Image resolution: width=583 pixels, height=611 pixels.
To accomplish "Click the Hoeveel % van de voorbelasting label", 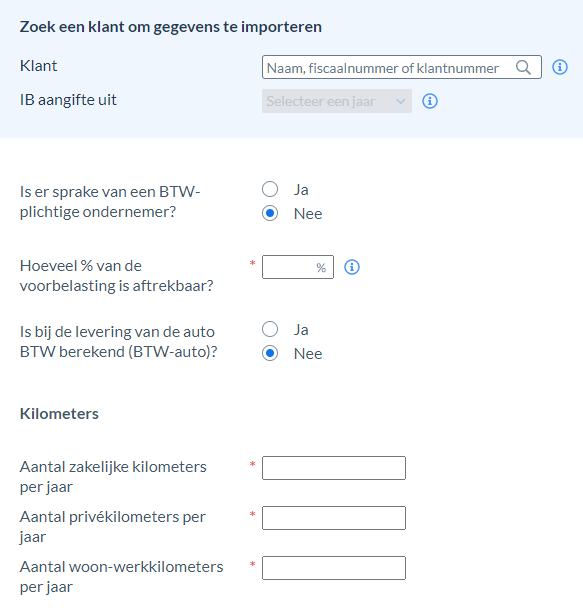I will [x=117, y=276].
